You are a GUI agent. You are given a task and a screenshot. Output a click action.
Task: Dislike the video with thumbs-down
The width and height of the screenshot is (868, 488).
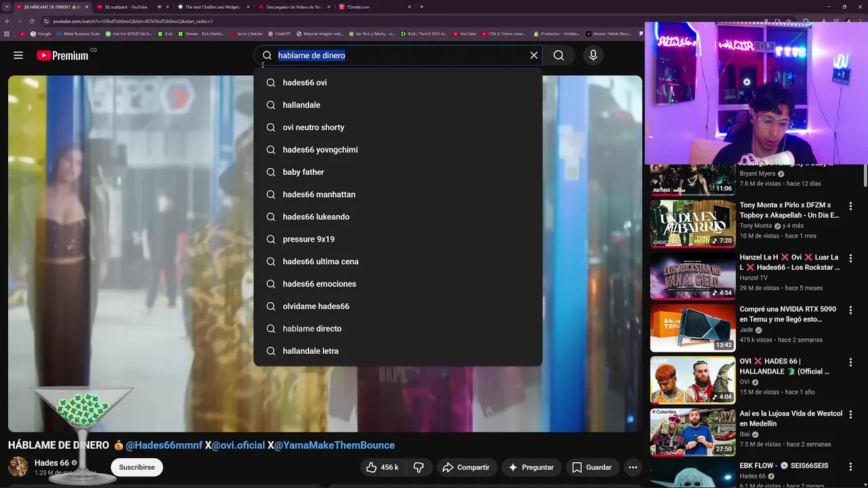419,467
